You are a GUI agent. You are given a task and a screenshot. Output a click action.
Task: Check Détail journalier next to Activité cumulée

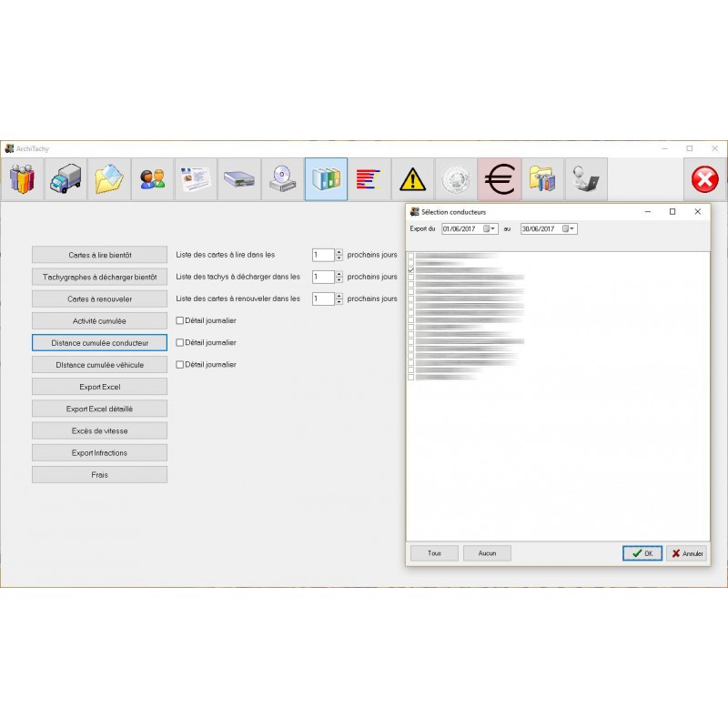[179, 320]
